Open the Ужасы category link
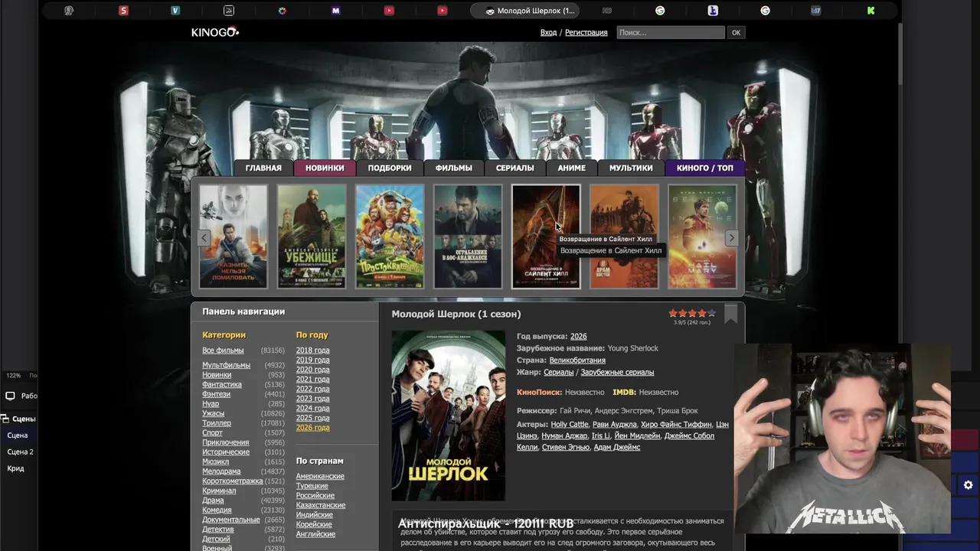980x551 pixels. 213,413
